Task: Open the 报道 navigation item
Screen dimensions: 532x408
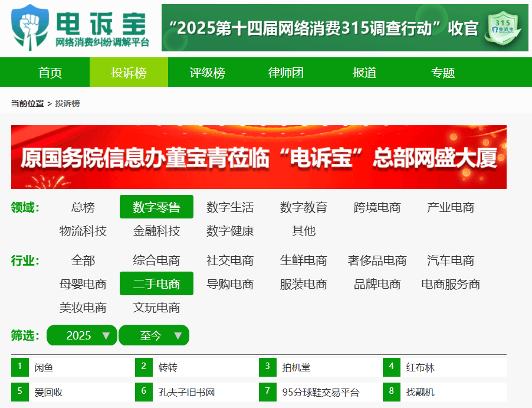Action: (364, 73)
